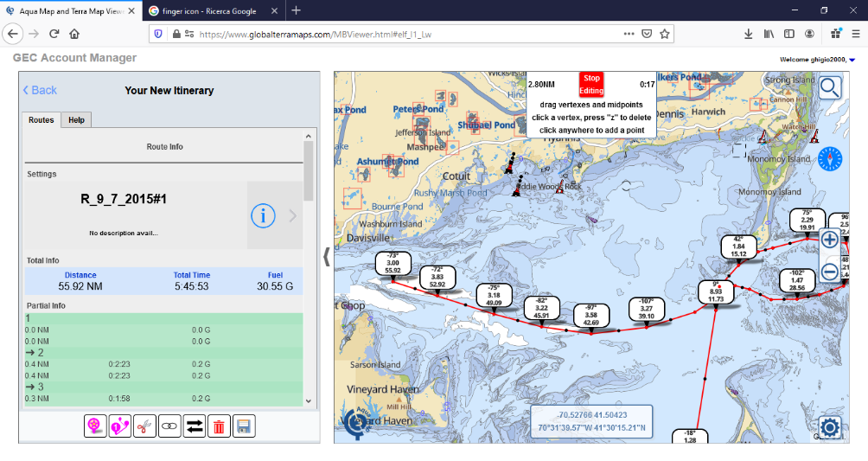Select the pink route-from-point-1 tool
The image size is (868, 461).
click(x=120, y=426)
